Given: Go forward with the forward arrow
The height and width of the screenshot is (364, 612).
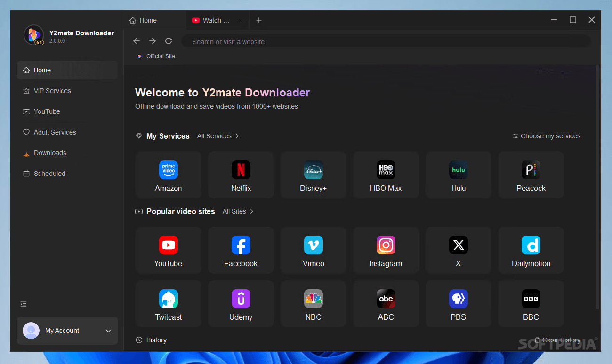Looking at the screenshot, I should 153,41.
